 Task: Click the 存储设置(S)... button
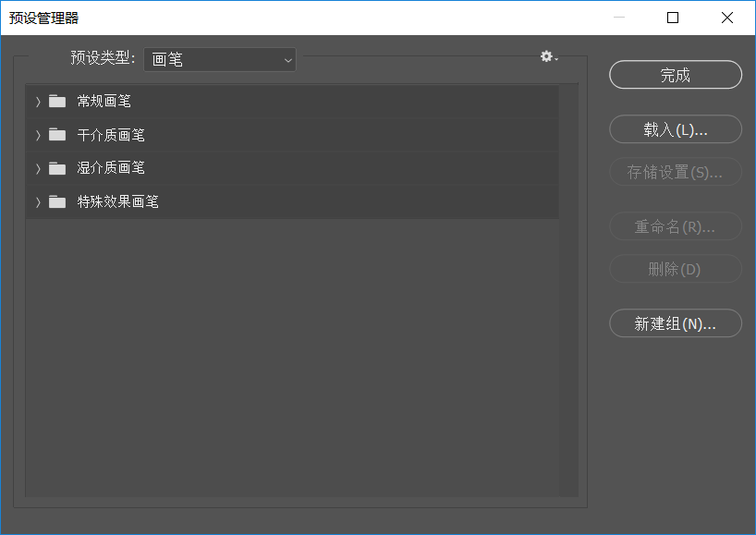(x=675, y=172)
